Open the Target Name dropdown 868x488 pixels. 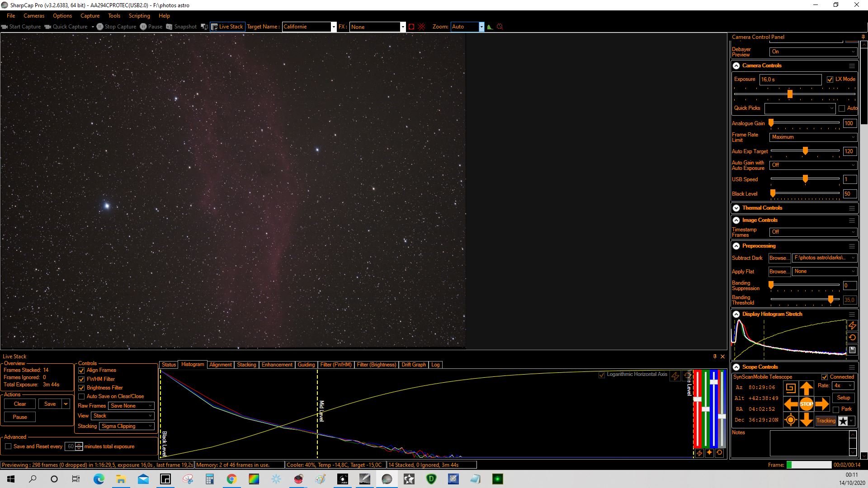pyautogui.click(x=334, y=27)
